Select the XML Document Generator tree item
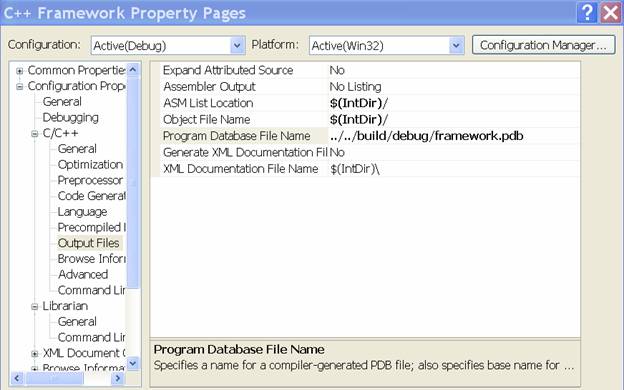 tap(84, 353)
